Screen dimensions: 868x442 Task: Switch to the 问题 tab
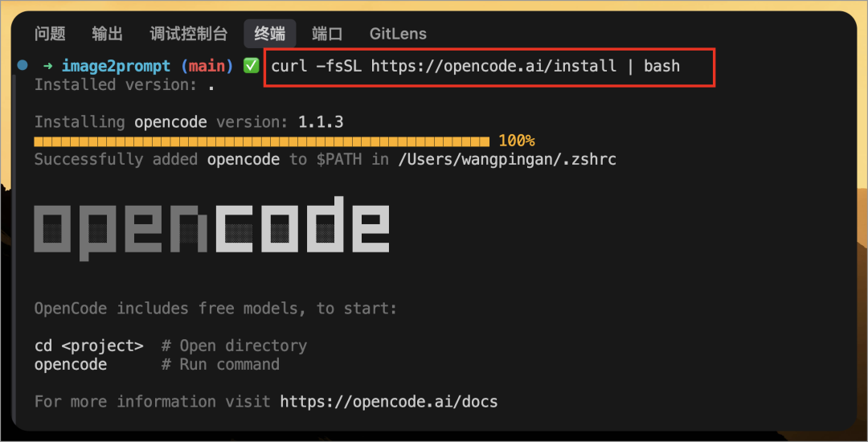(50, 34)
